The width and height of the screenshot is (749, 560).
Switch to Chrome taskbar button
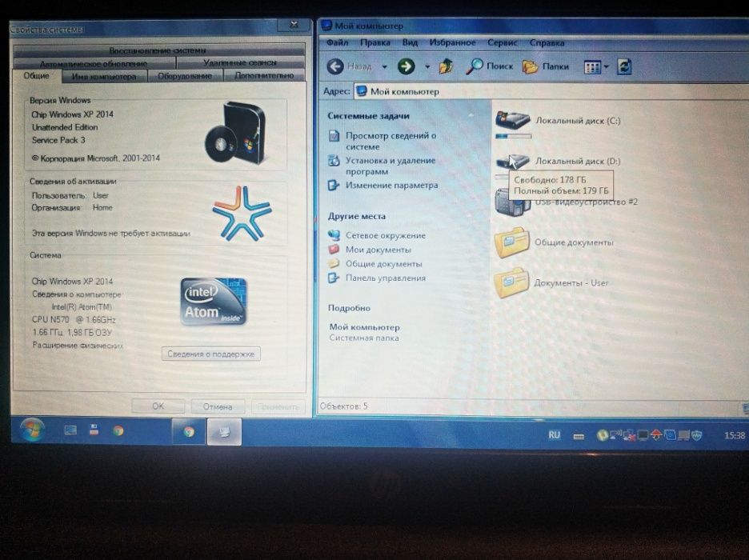tap(189, 431)
